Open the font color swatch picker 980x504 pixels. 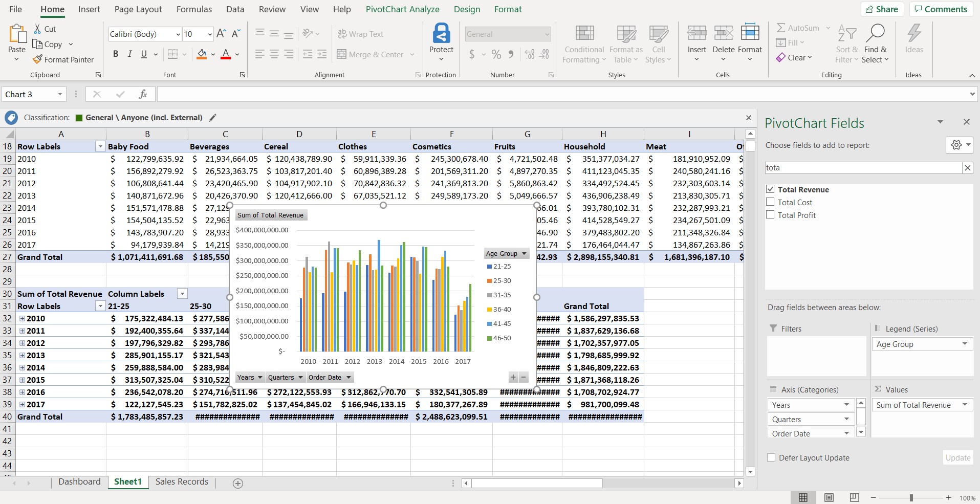[x=236, y=54]
